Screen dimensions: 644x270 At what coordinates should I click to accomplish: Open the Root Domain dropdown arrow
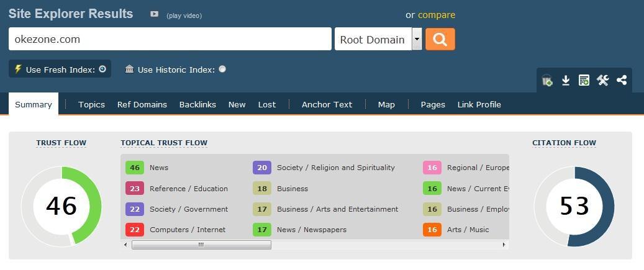417,39
